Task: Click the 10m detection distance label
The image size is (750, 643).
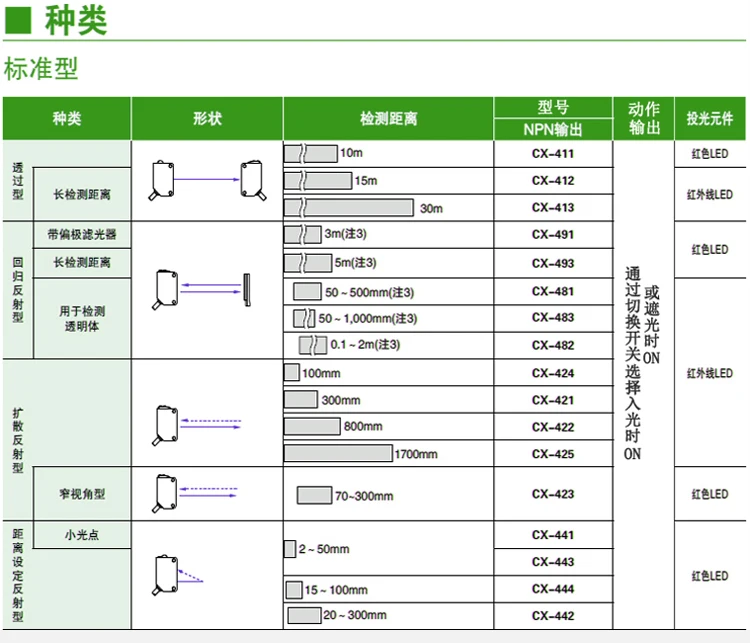Action: (352, 153)
